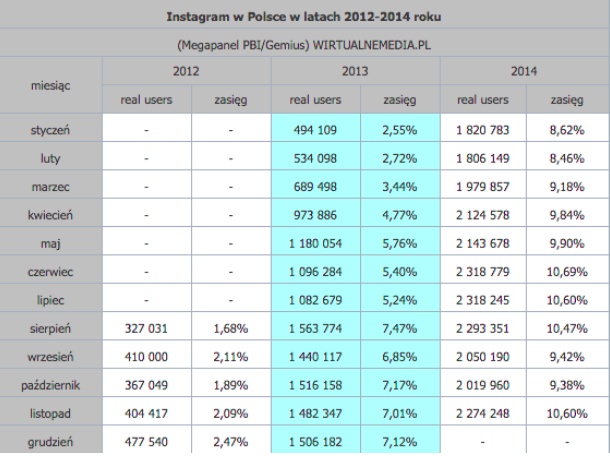This screenshot has width=610, height=456.
Task: Click the 7,47% reach cell
Action: tap(400, 326)
